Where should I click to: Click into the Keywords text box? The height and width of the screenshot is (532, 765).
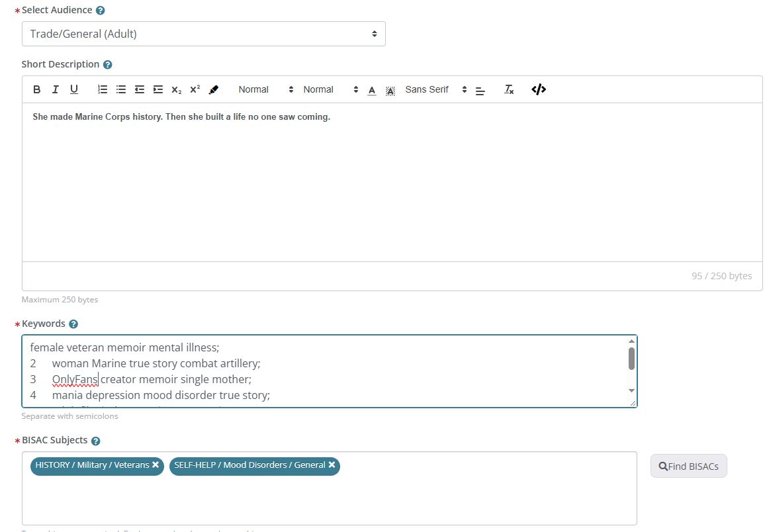[330, 371]
